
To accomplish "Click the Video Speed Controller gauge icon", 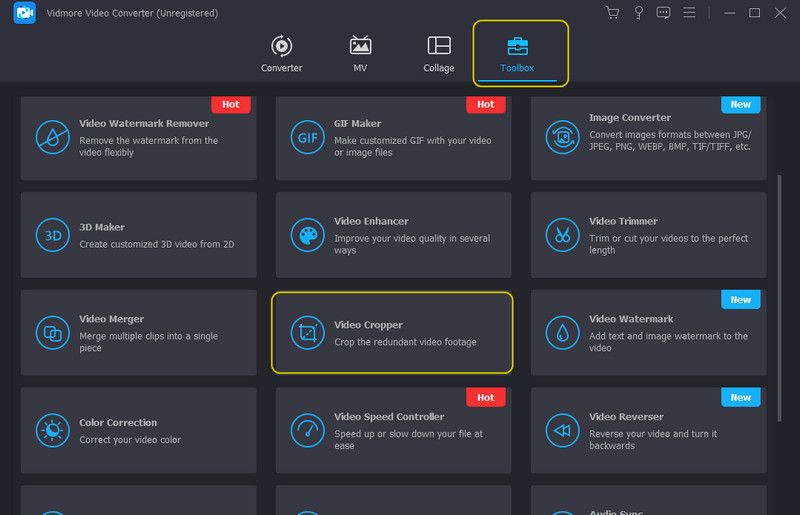I will pos(306,430).
